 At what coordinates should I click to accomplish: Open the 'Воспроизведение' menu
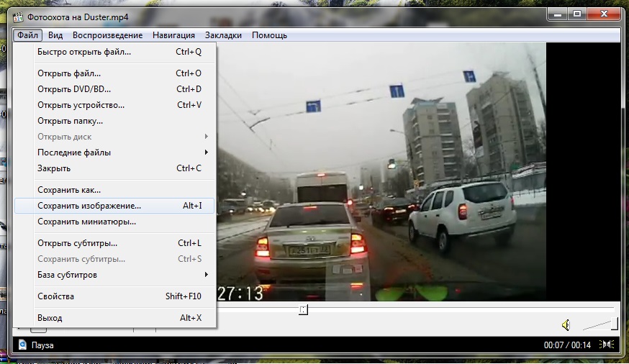click(x=107, y=35)
